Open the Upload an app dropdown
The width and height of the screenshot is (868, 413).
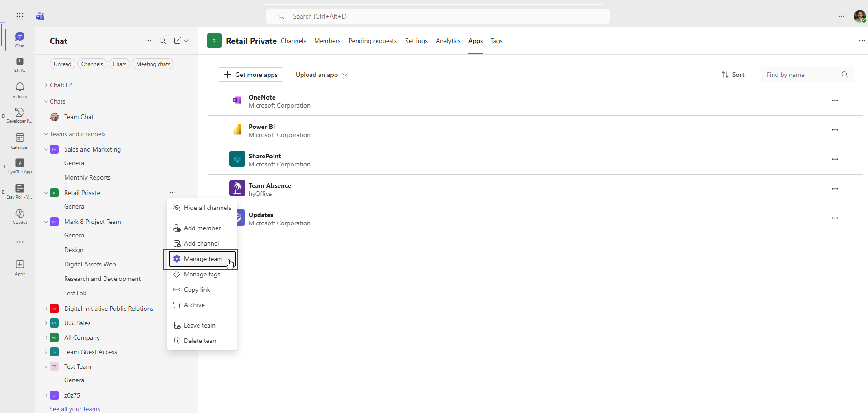(x=321, y=75)
